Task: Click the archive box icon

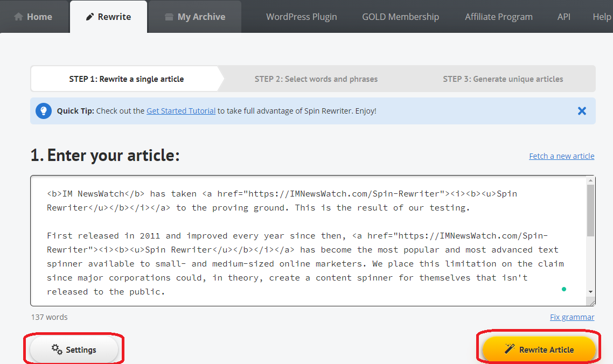Action: pyautogui.click(x=169, y=17)
